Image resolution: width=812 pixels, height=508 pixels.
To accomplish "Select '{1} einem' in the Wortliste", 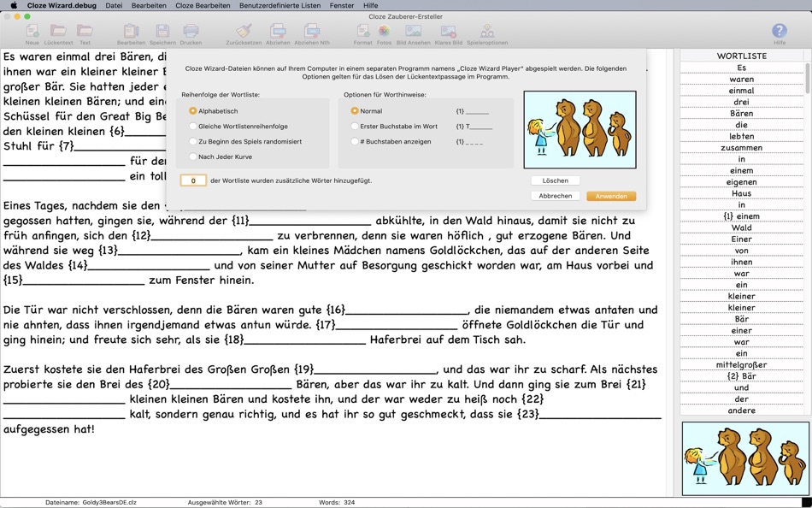I will pos(742,216).
